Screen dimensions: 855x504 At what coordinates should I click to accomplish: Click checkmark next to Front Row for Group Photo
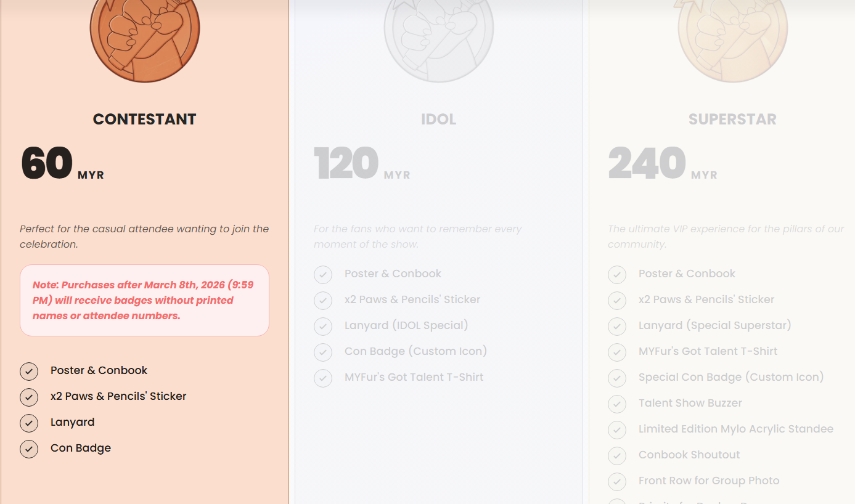pyautogui.click(x=617, y=481)
